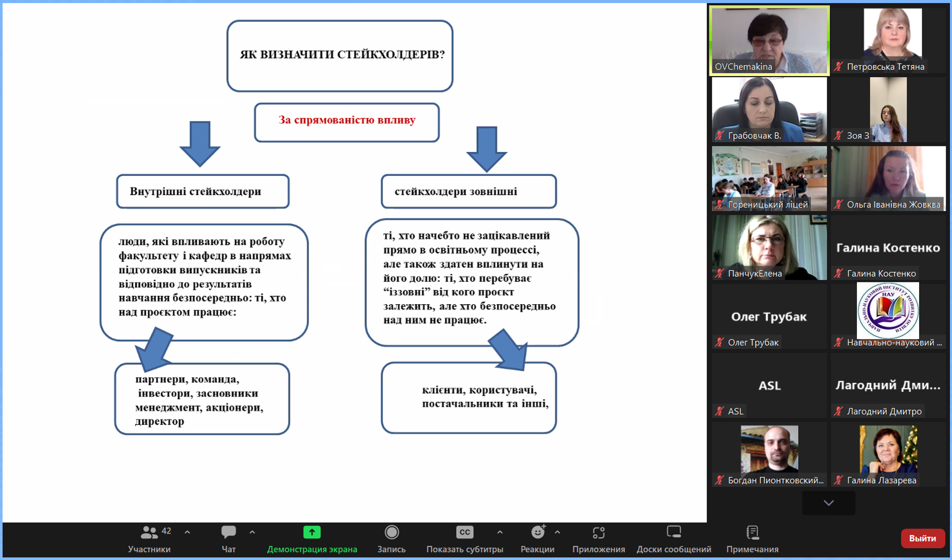Screen dimensions: 952x560
Task: Expand subtitles options arrow beside CC
Action: pyautogui.click(x=500, y=532)
